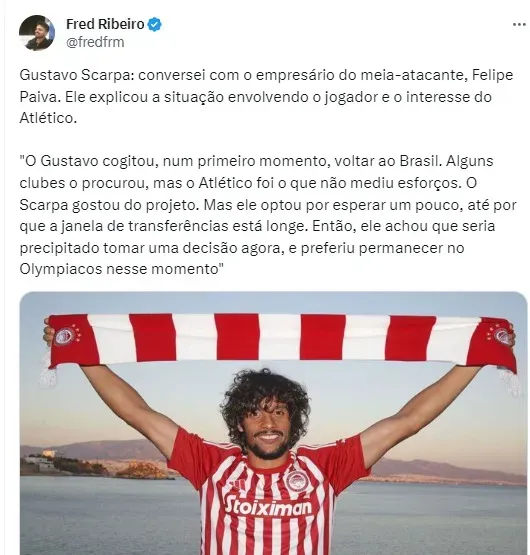Click the blue verified badge
The image size is (530, 555).
coord(155,24)
